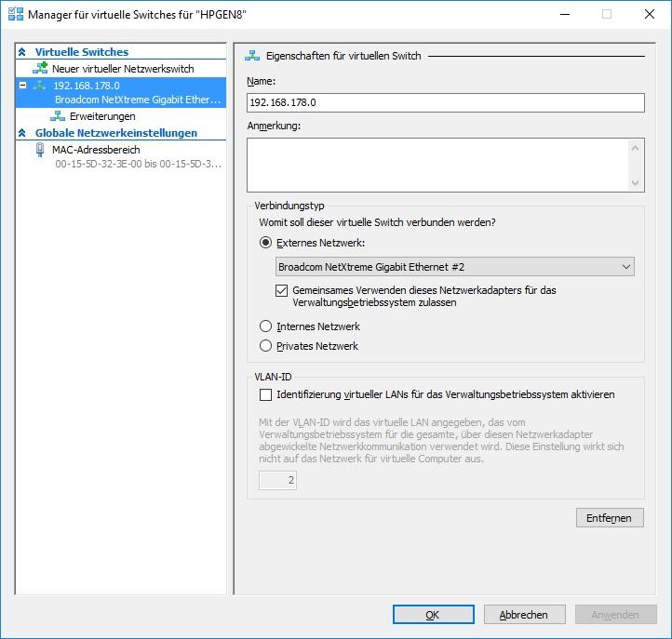Select the Privates Netzwerk radio button
The width and height of the screenshot is (672, 639).
tap(265, 346)
